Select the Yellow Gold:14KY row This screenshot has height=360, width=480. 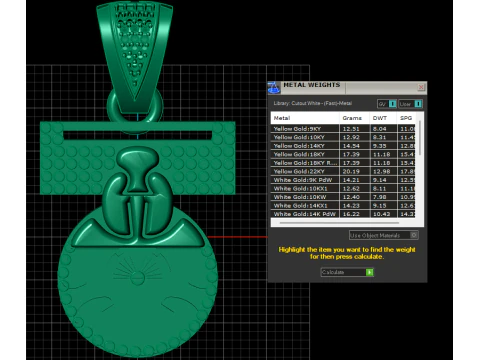(343, 146)
